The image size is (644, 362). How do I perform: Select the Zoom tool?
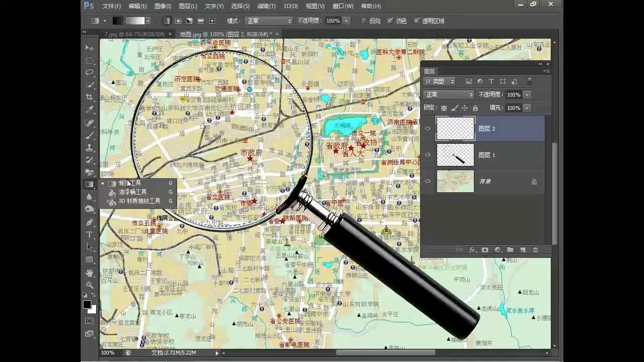[90, 285]
